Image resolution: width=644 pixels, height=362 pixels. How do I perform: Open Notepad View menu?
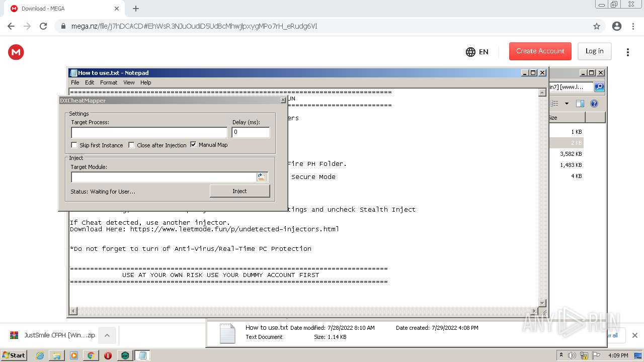pyautogui.click(x=129, y=82)
